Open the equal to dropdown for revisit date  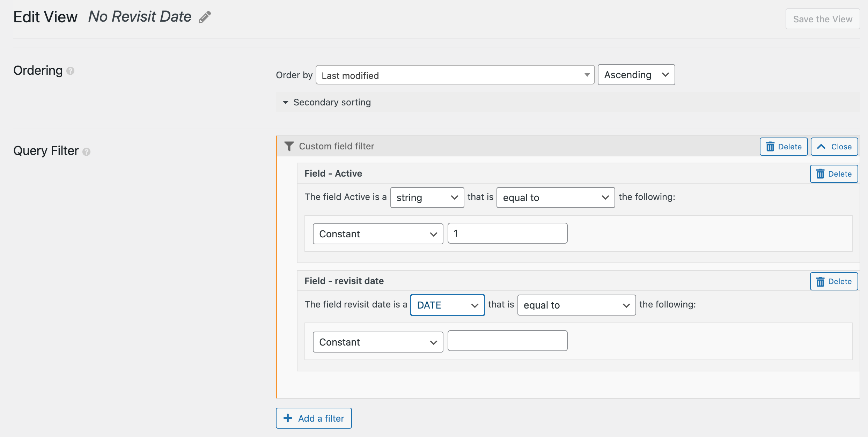pyautogui.click(x=576, y=305)
